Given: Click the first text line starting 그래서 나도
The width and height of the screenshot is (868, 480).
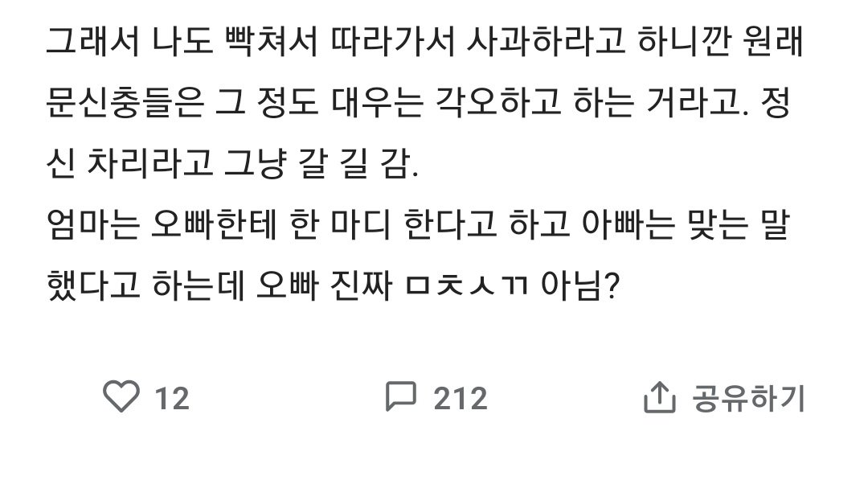Looking at the screenshot, I should coord(420,40).
